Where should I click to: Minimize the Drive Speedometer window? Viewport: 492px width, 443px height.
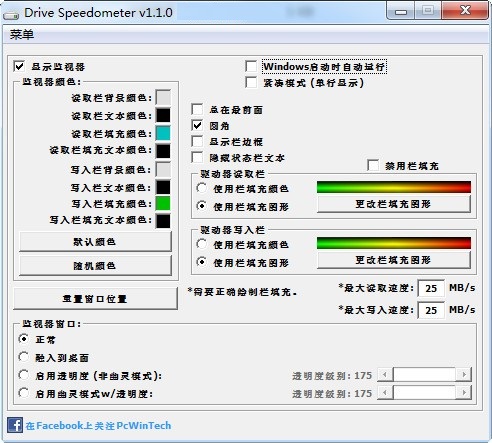point(401,11)
